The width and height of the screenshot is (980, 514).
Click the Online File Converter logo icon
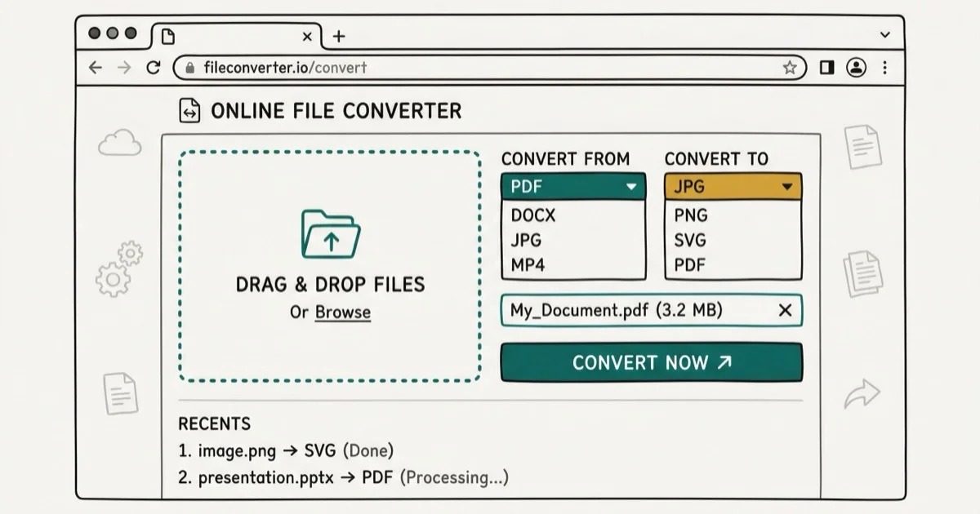pyautogui.click(x=189, y=112)
